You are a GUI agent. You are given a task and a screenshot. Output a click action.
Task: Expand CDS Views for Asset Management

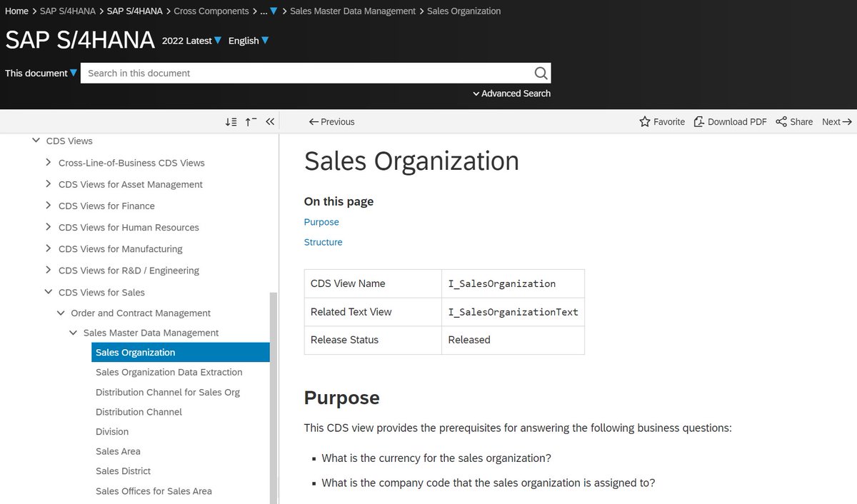click(49, 184)
